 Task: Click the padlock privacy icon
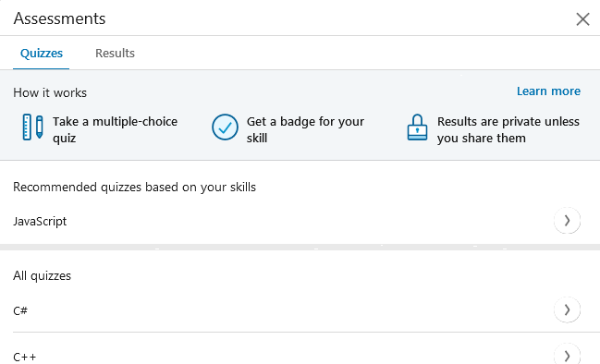(x=417, y=127)
